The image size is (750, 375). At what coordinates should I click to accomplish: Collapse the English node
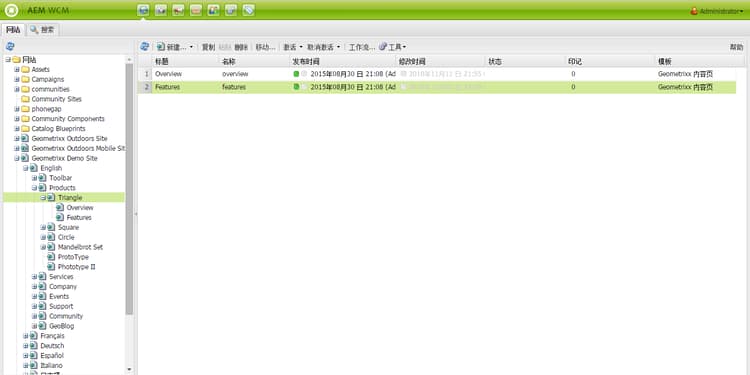(x=25, y=168)
